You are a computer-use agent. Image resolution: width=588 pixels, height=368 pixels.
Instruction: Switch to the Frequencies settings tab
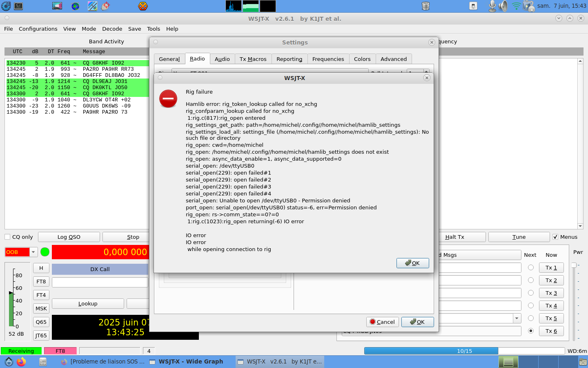coord(328,59)
